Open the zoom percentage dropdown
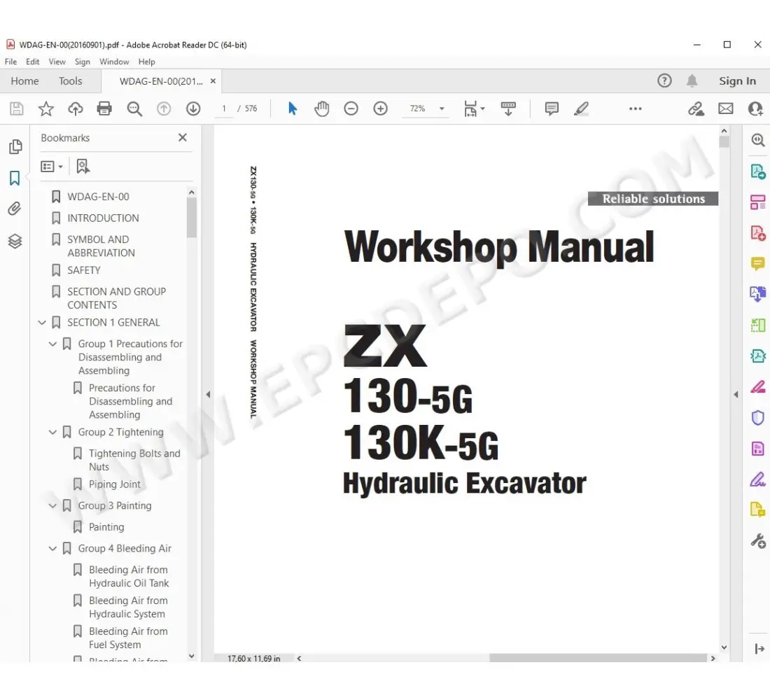Screen dimensions: 770x700 tap(442, 108)
